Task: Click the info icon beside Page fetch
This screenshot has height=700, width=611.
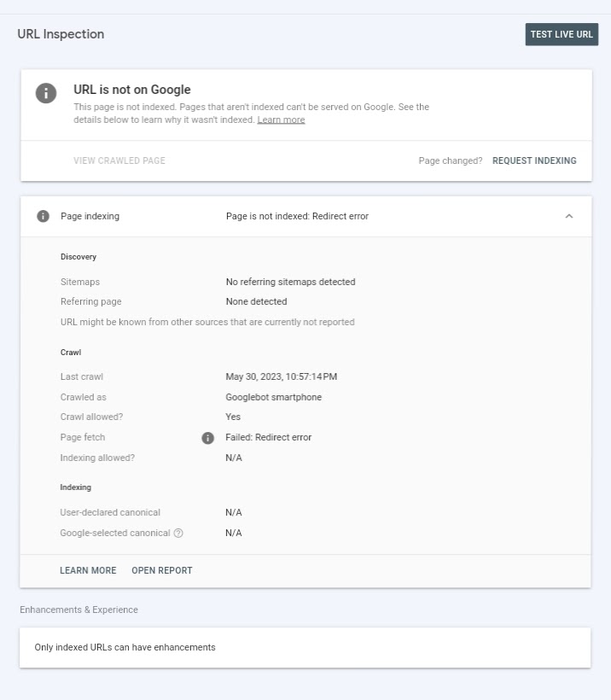Action: click(x=207, y=438)
